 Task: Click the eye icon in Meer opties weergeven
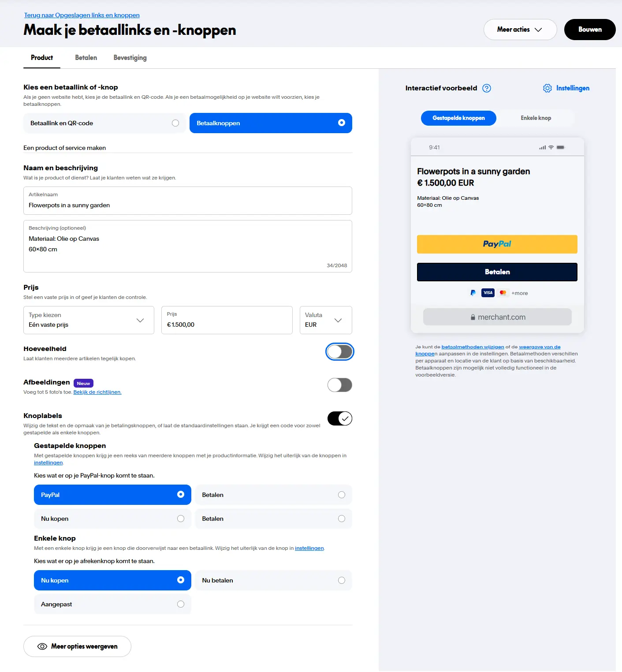(x=42, y=646)
